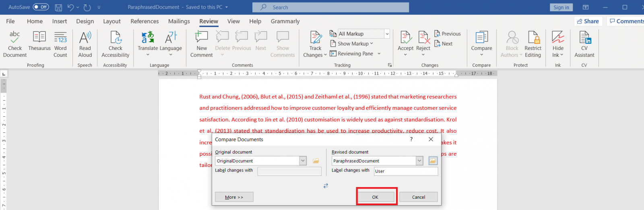This screenshot has width=644, height=210.
Task: Undo the last action
Action: click(x=71, y=7)
